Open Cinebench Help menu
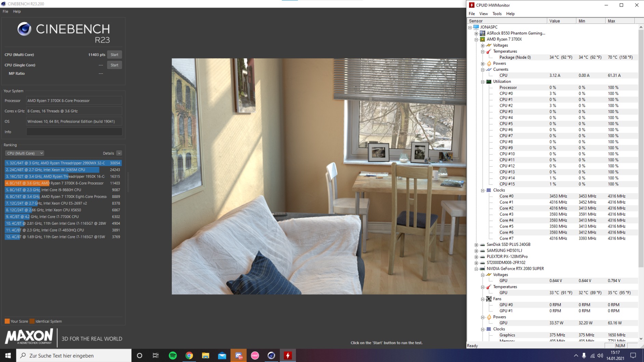This screenshot has height=362, width=644. pos(17,11)
